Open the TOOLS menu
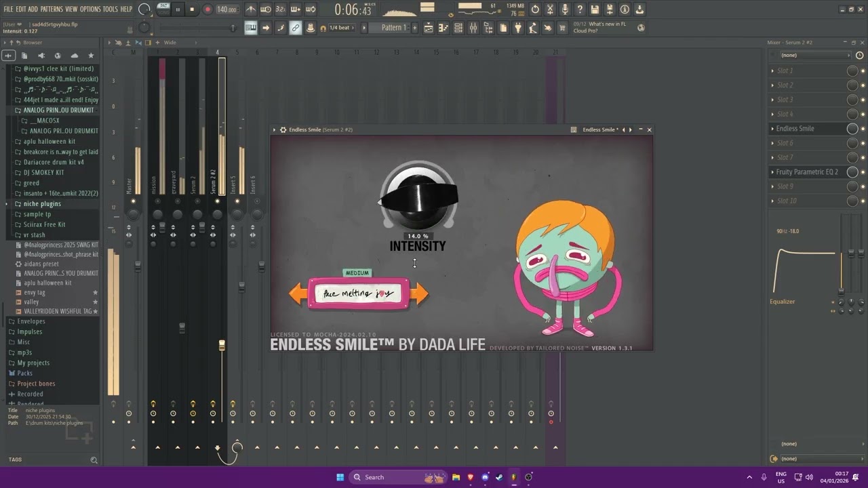This screenshot has width=868, height=488. click(110, 9)
